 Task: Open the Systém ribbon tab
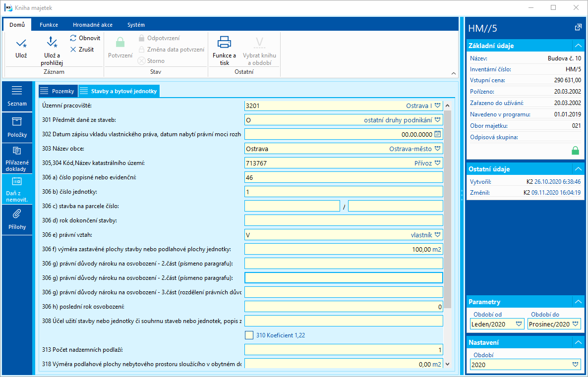point(136,25)
